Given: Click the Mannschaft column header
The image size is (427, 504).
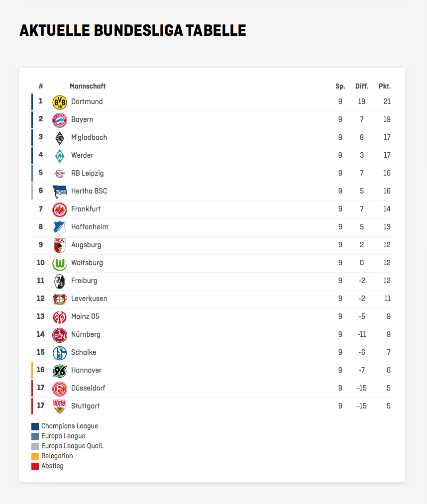Looking at the screenshot, I should (88, 86).
